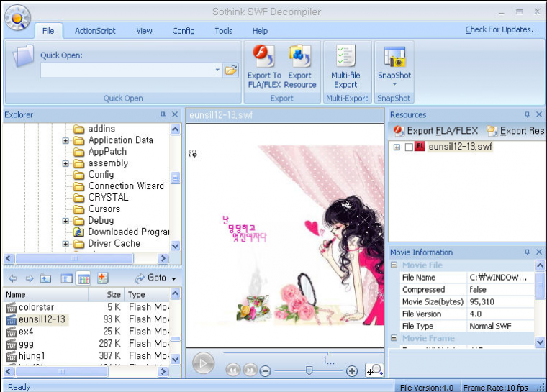Switch to the ActionScript ribbon tab

click(95, 31)
